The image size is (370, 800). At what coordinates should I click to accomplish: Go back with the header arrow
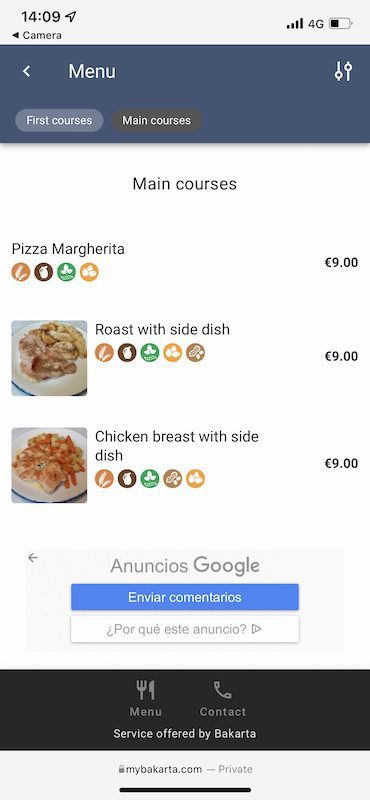27,71
